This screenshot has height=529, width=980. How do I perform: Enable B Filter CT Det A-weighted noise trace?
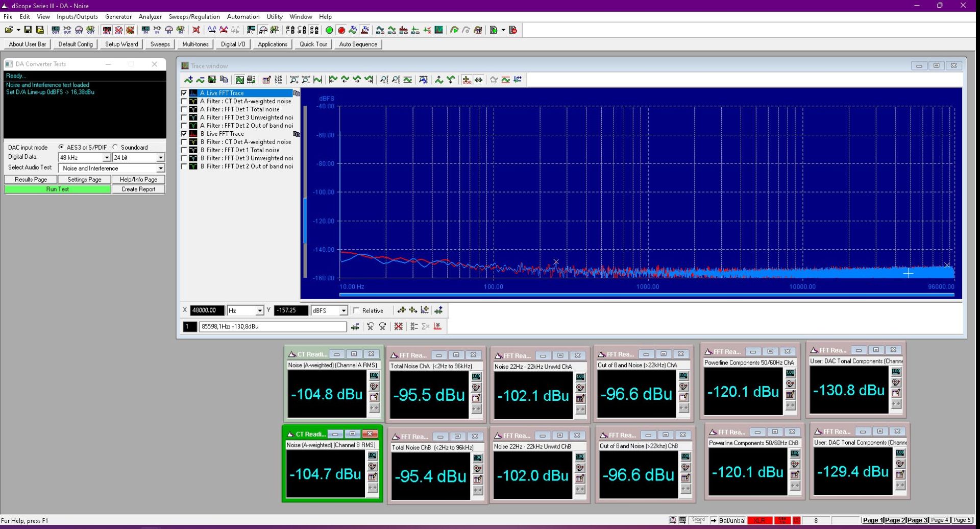tap(184, 142)
